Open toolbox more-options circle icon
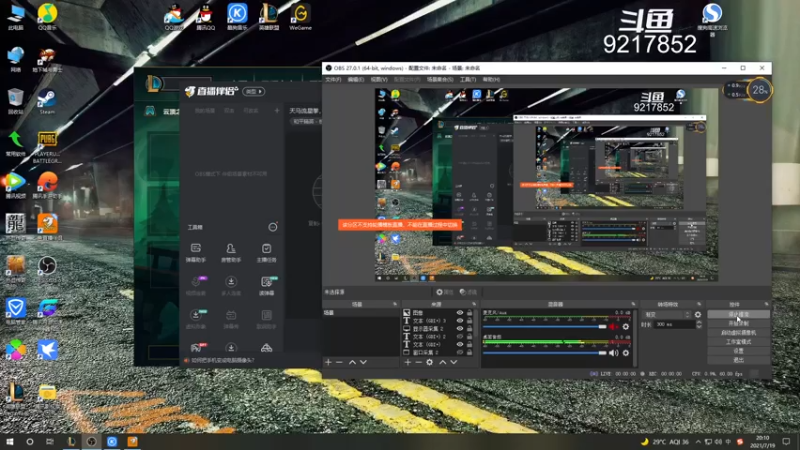800x450 pixels. click(273, 227)
